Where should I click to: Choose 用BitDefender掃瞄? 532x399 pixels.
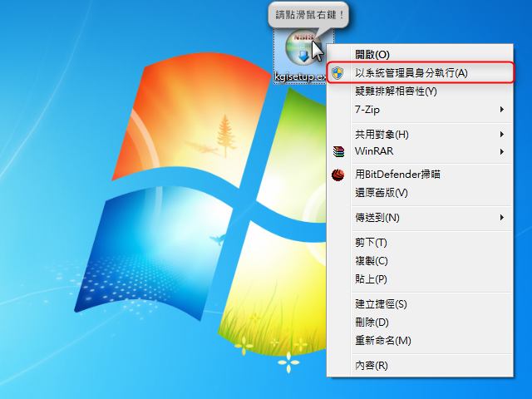420,175
